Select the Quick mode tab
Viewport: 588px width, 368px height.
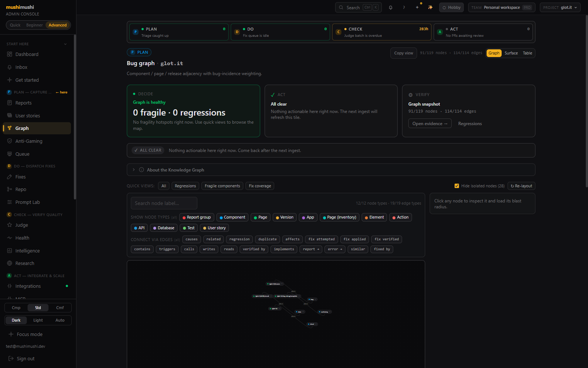(x=15, y=25)
